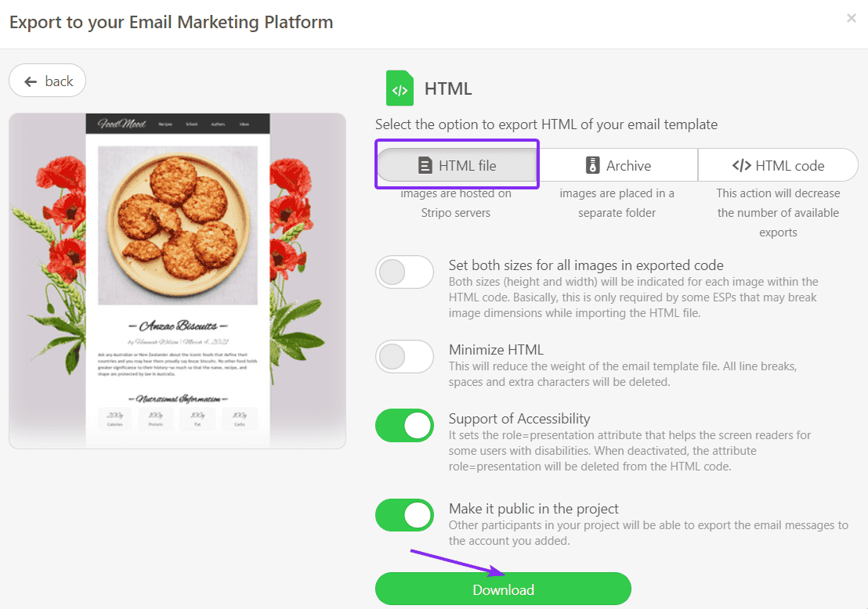Enable Set both sizes for all images
The image size is (868, 609).
404,272
